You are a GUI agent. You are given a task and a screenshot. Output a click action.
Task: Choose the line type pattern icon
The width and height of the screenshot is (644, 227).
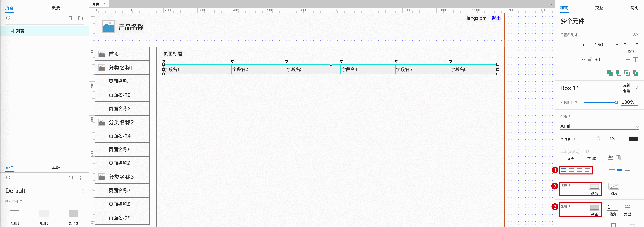tap(627, 207)
